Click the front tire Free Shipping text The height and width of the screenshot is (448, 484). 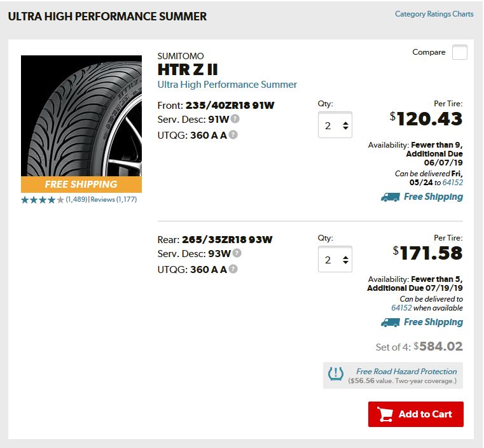(433, 197)
